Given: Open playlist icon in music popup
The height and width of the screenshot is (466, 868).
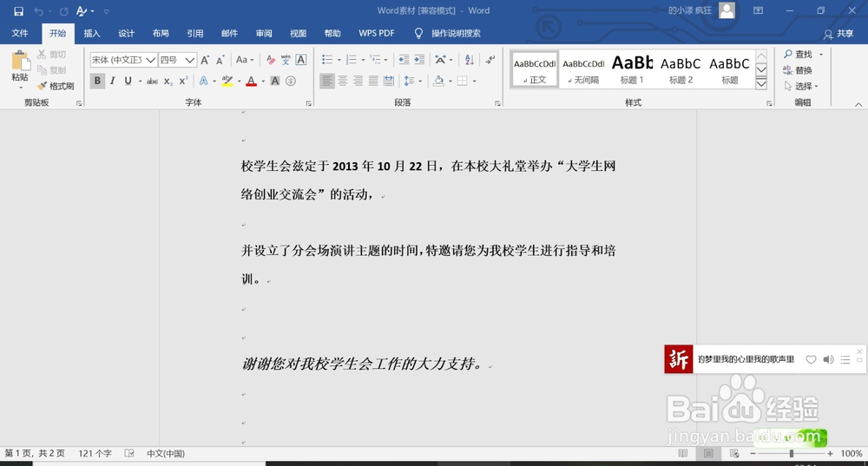Looking at the screenshot, I should pos(845,360).
